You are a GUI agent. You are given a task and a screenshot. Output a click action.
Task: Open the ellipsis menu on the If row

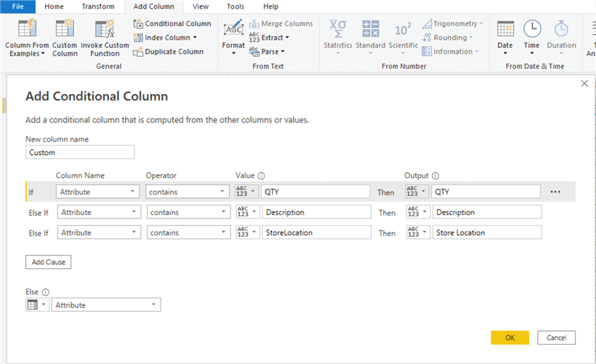click(x=555, y=192)
